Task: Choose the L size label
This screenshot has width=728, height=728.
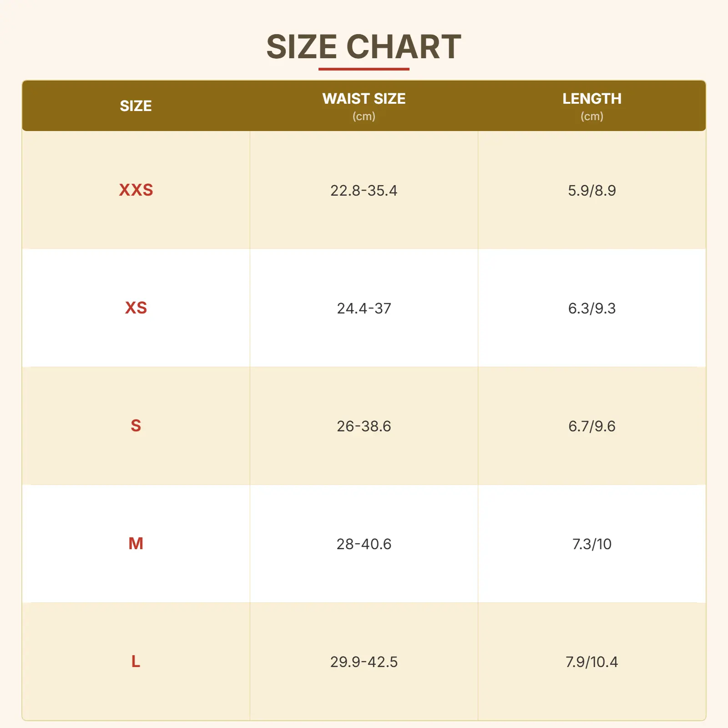Action: point(136,661)
